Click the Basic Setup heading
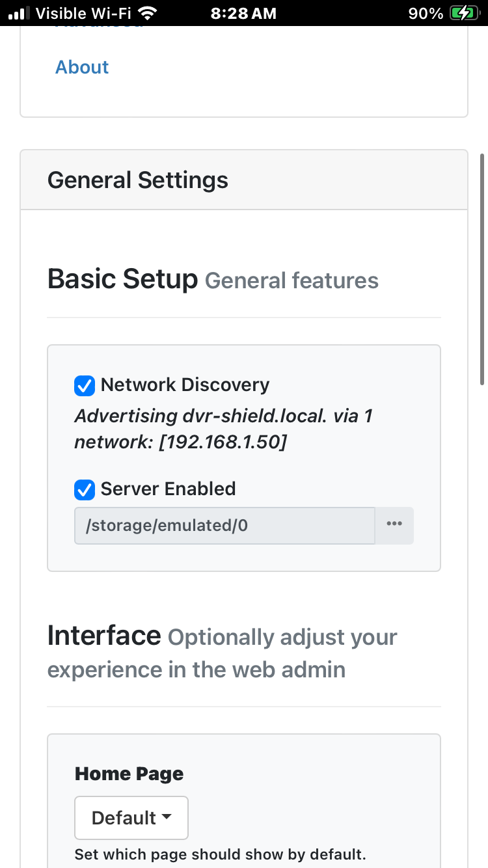The image size is (488, 868). pos(122,279)
